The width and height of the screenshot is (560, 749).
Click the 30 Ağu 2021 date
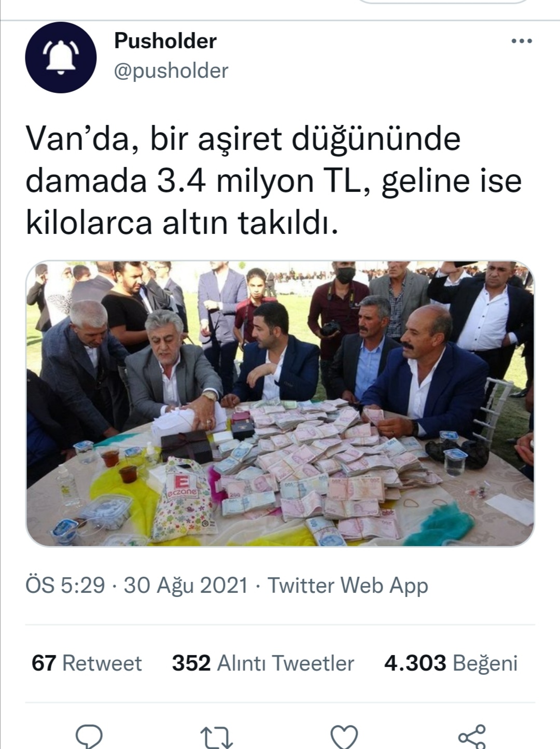186,585
